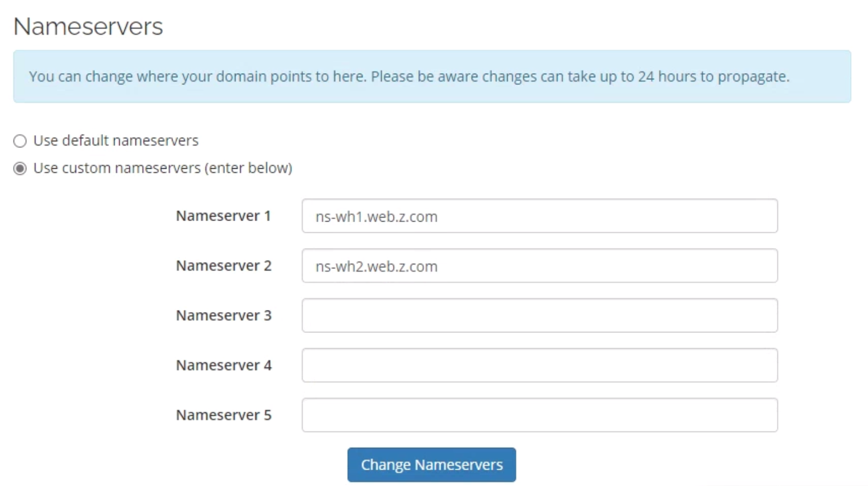This screenshot has height=486, width=868.
Task: Click into the empty Nameserver 4 field
Action: pyautogui.click(x=540, y=365)
